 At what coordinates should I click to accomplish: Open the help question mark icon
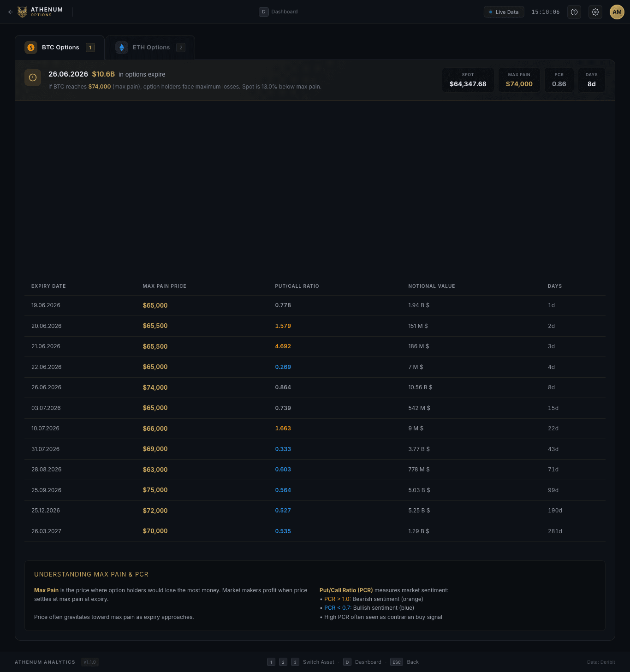(574, 12)
